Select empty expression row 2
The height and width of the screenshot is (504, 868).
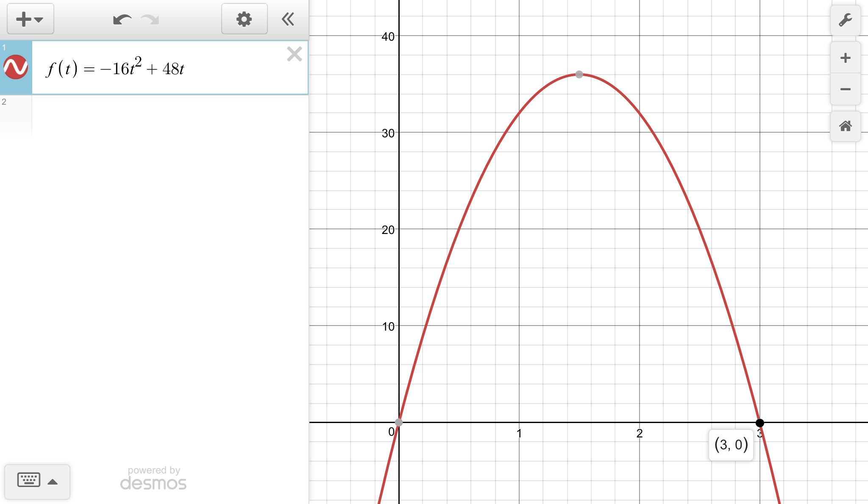point(170,114)
